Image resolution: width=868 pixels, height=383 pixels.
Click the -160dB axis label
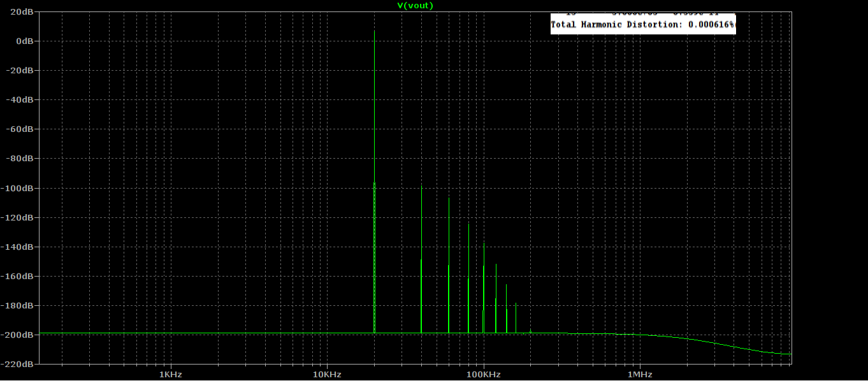pos(18,276)
